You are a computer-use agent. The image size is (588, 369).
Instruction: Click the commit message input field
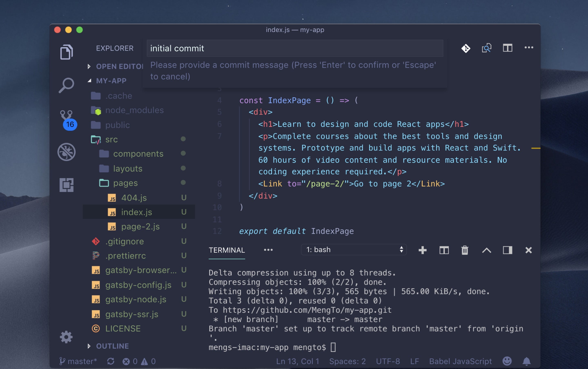pos(295,48)
